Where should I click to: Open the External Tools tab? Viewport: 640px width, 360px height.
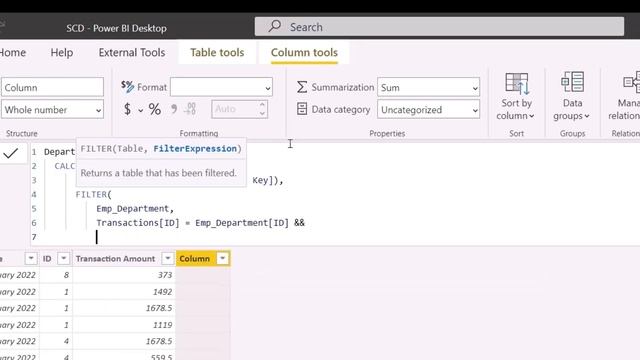132,52
